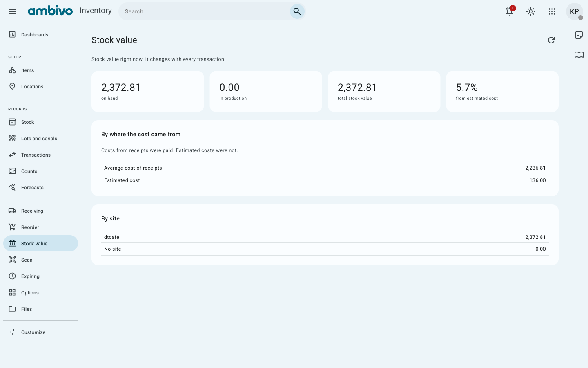Open Customize in the sidebar

(x=40, y=332)
